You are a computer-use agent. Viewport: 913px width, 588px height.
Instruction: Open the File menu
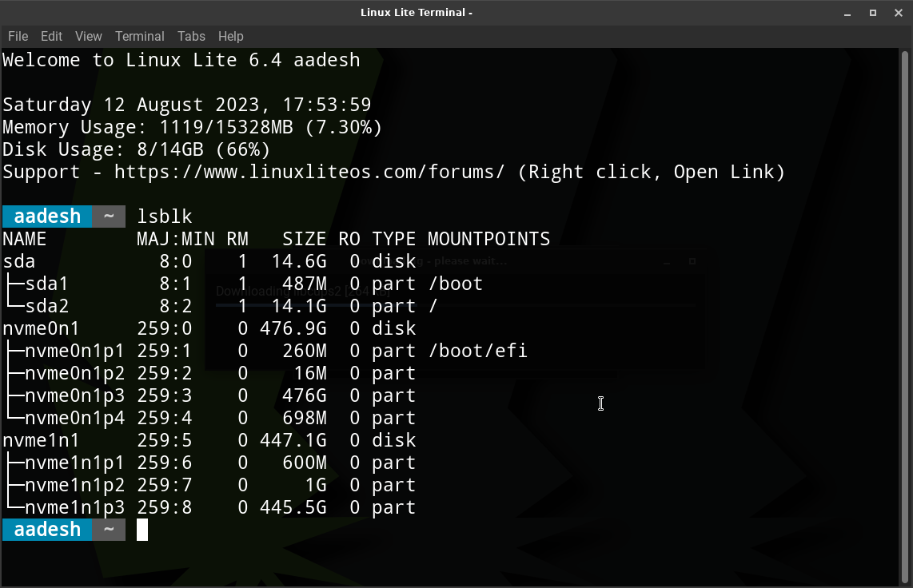tap(18, 36)
